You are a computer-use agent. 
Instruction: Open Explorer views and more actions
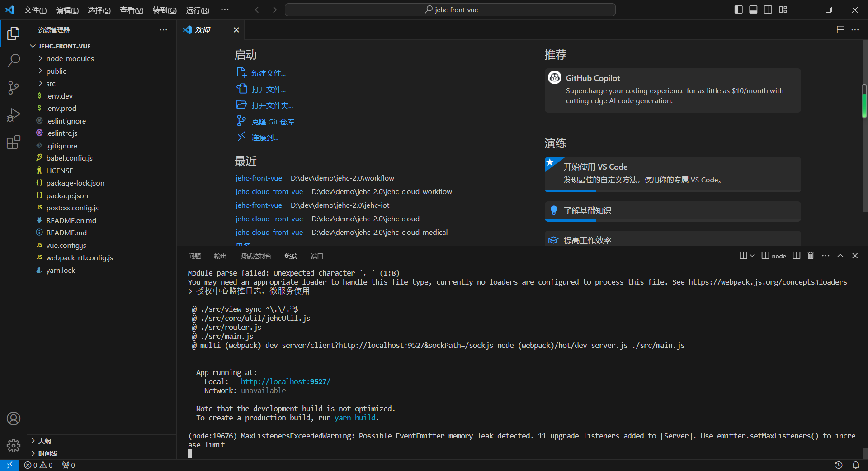point(163,30)
